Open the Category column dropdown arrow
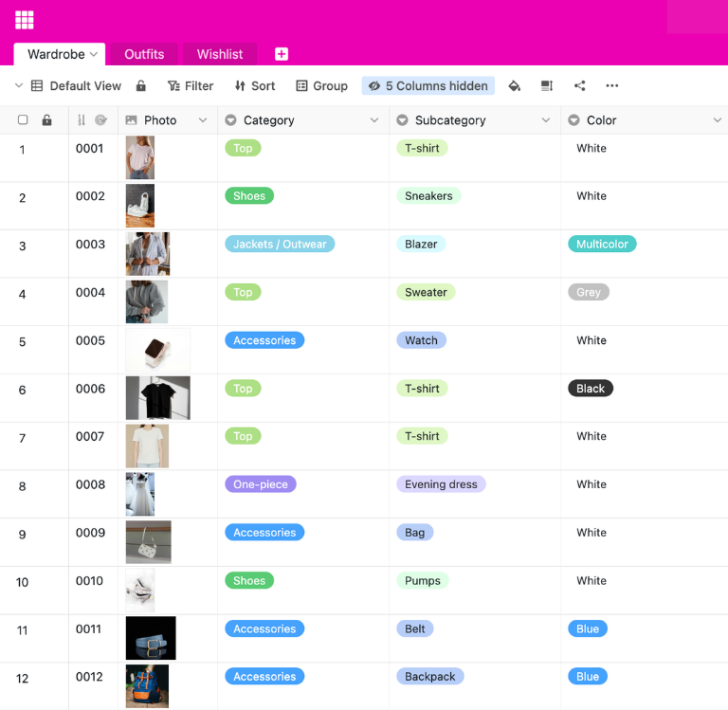The image size is (728, 710). (x=374, y=120)
